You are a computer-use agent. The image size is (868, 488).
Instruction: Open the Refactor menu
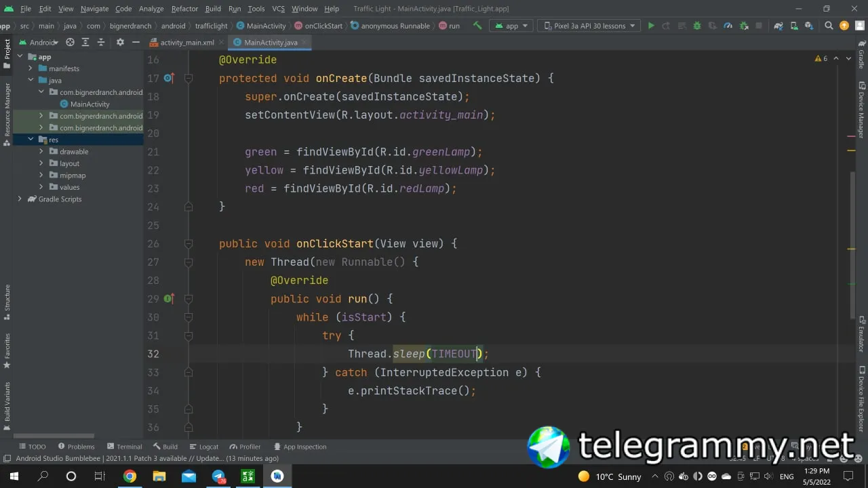(x=184, y=9)
